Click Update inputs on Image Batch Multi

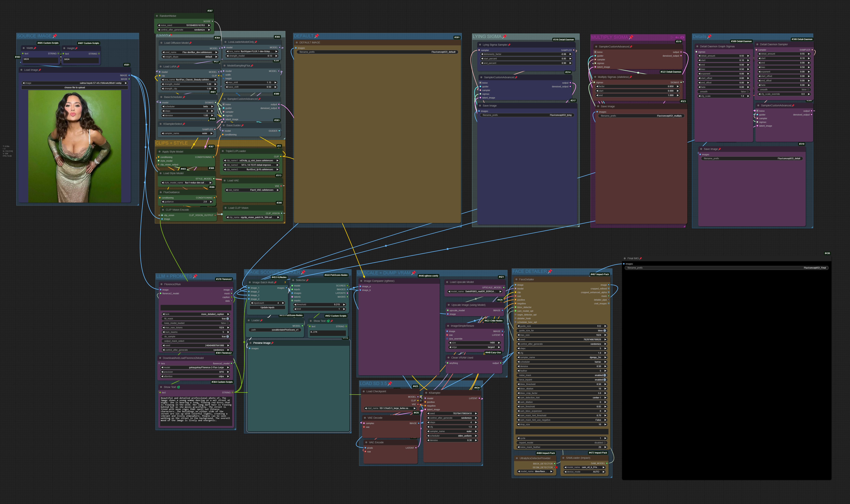coord(267,307)
